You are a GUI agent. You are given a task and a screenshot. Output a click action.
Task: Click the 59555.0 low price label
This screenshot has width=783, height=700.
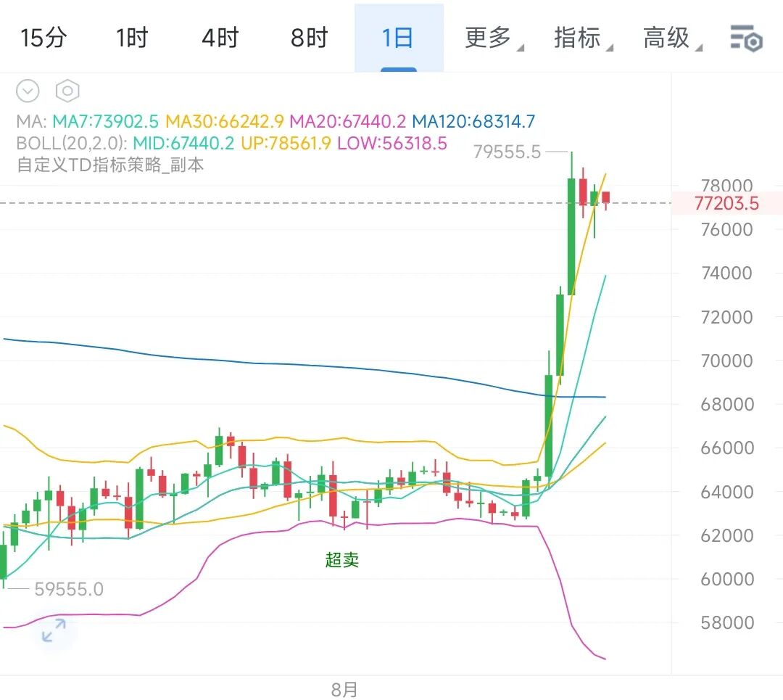[x=69, y=590]
